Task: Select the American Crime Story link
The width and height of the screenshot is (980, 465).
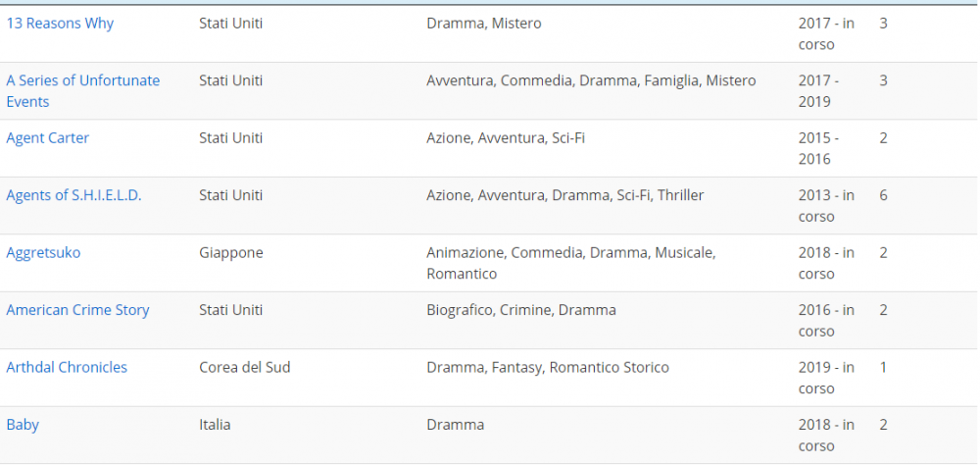Action: pyautogui.click(x=77, y=310)
